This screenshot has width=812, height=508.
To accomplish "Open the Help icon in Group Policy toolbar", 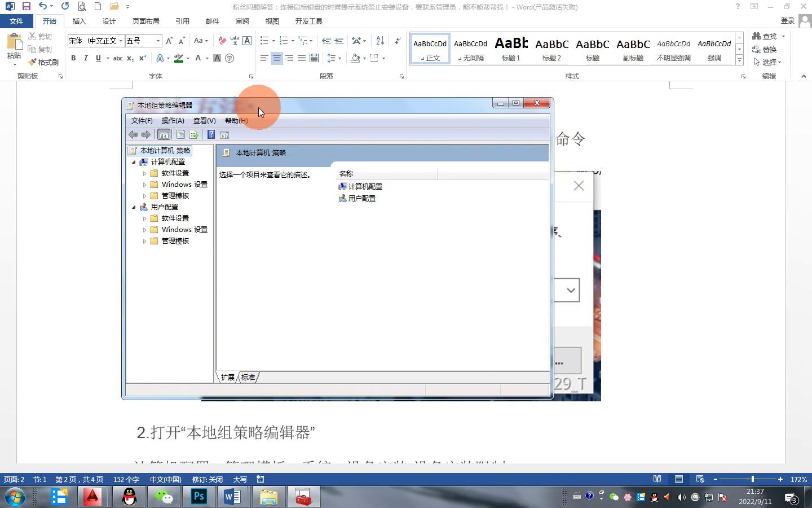I will point(211,134).
